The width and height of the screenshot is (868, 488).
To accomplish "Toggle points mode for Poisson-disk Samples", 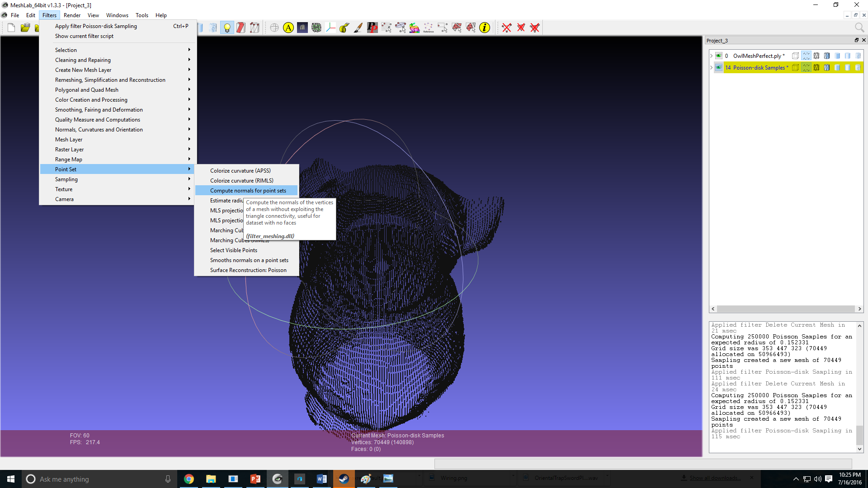I will pos(806,68).
